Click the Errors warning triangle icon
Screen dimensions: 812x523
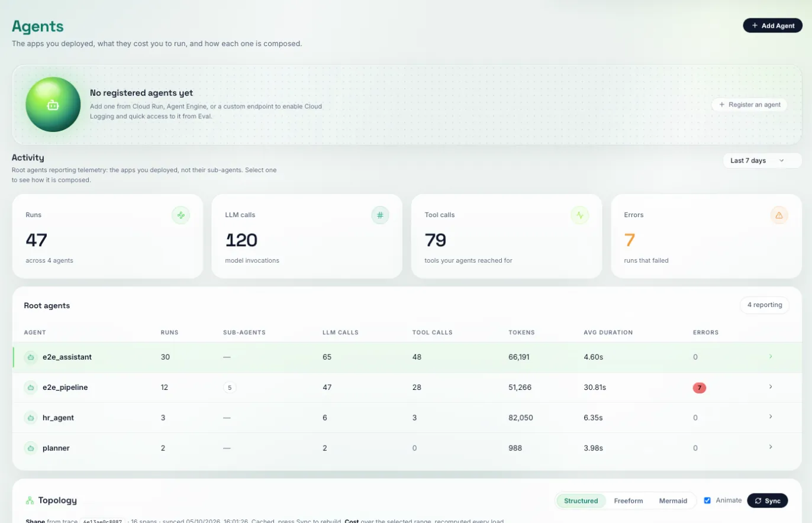coord(779,215)
